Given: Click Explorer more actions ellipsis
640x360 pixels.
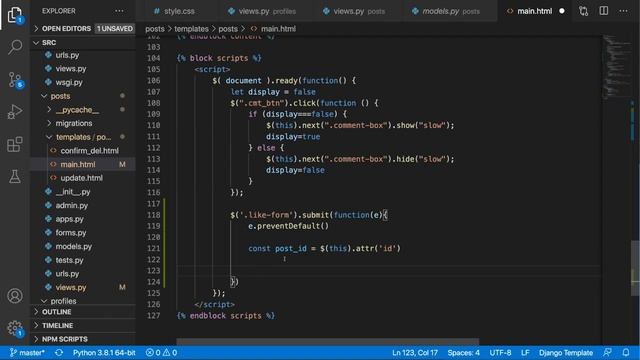Looking at the screenshot, I should 119,11.
